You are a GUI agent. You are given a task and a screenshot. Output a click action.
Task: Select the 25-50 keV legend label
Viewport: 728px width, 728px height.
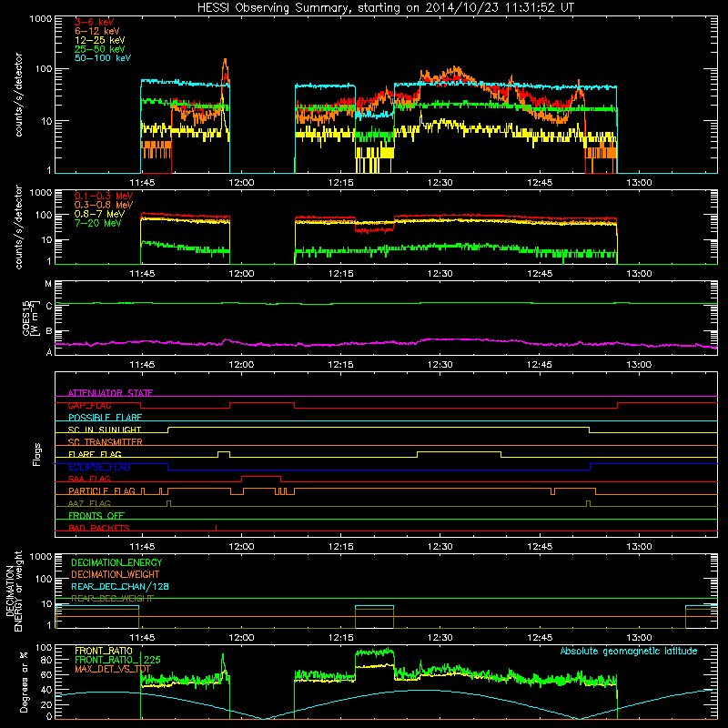pos(100,49)
